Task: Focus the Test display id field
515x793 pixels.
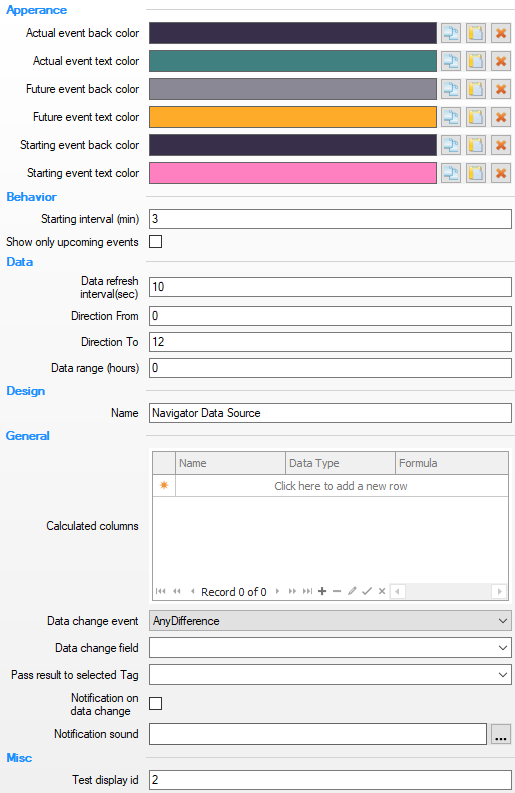Action: coord(330,780)
